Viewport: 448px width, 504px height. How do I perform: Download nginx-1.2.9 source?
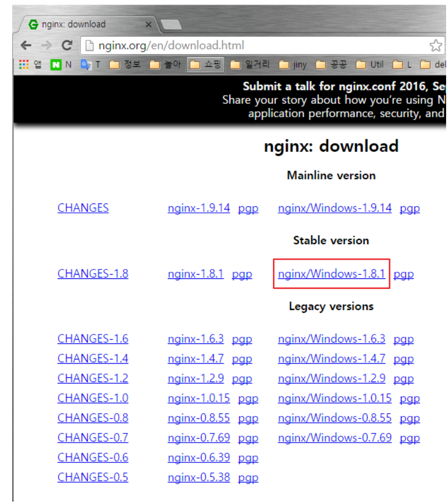195,379
